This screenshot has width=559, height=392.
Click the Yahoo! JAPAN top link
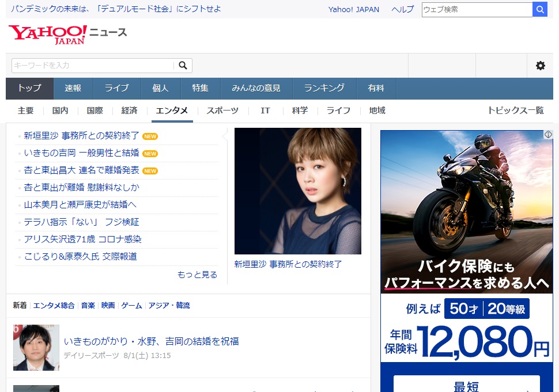[354, 10]
